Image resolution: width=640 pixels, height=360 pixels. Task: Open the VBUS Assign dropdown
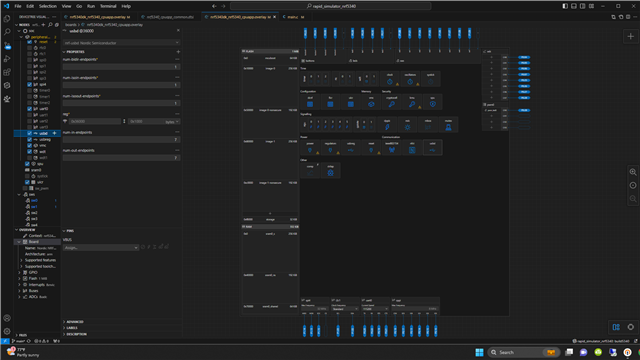(x=100, y=247)
